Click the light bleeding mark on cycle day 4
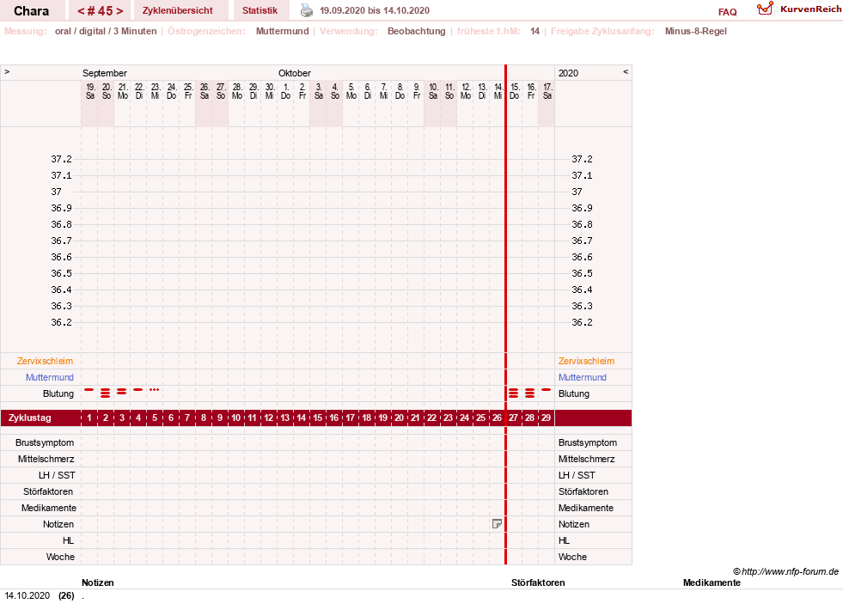 (x=138, y=390)
